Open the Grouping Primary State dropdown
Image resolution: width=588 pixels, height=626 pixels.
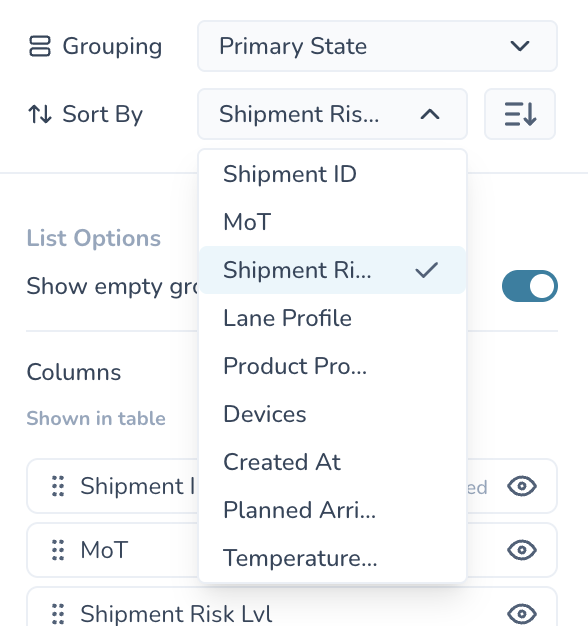click(x=377, y=46)
